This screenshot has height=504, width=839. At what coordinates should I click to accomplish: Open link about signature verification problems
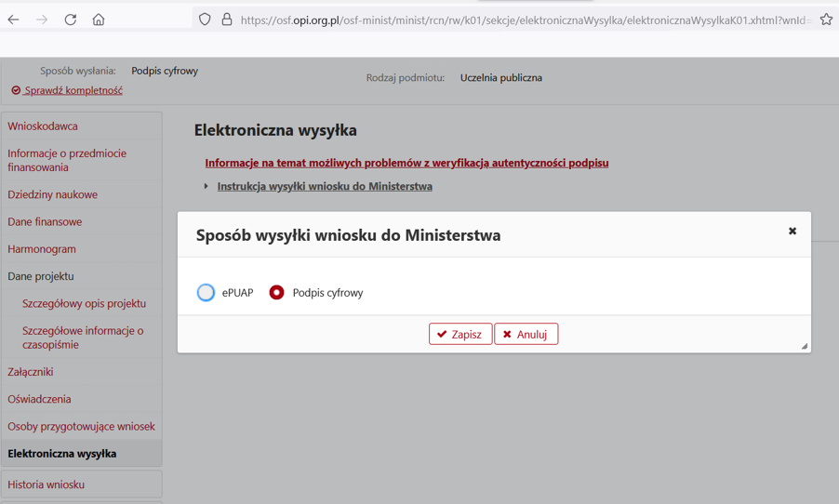tap(406, 163)
